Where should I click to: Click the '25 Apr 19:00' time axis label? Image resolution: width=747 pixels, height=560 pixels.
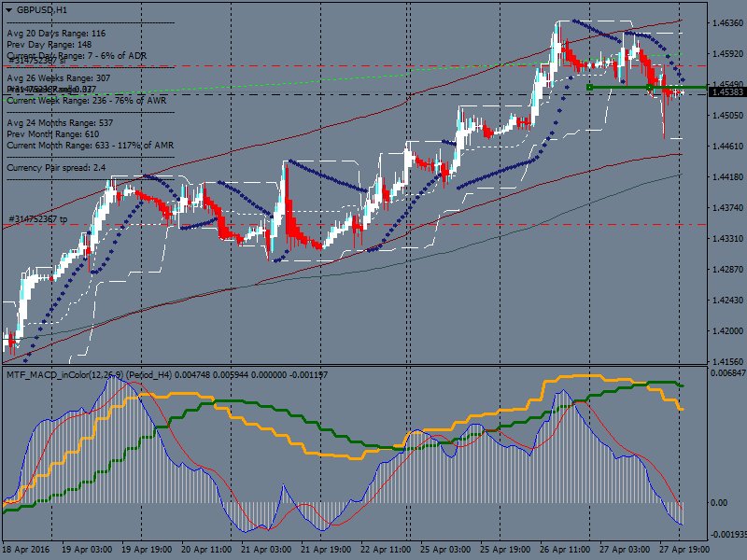[505, 550]
